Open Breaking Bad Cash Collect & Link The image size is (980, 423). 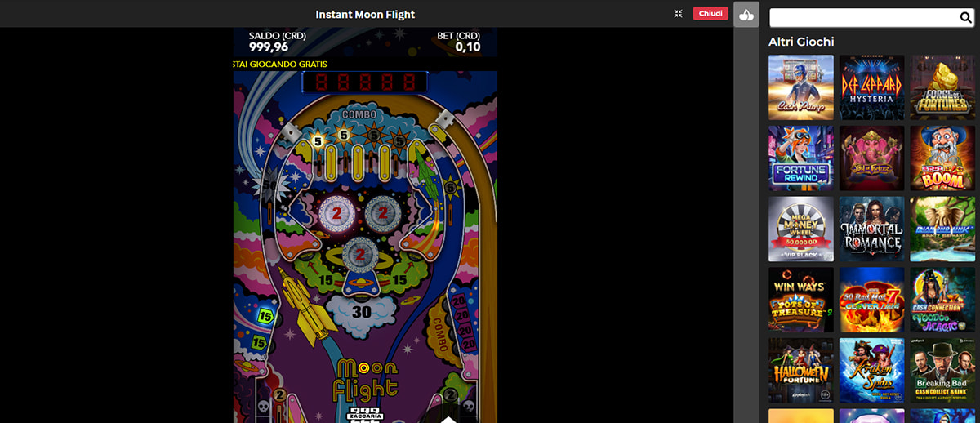click(942, 371)
